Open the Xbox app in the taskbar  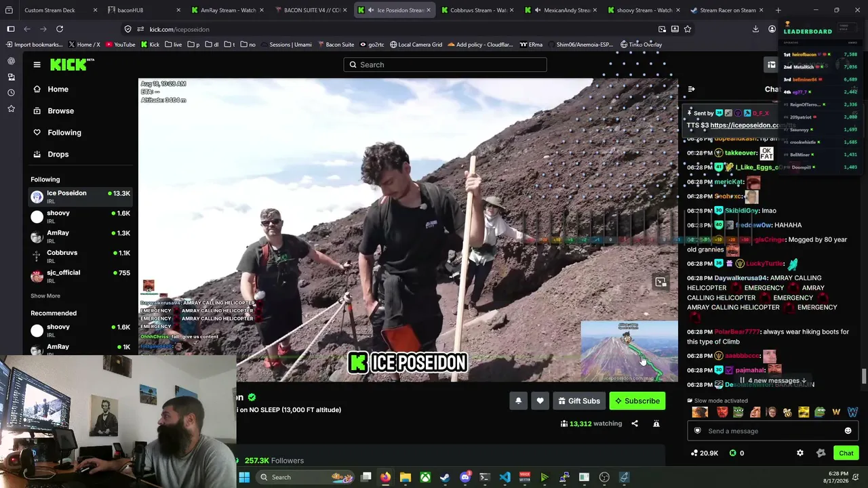pos(425,477)
